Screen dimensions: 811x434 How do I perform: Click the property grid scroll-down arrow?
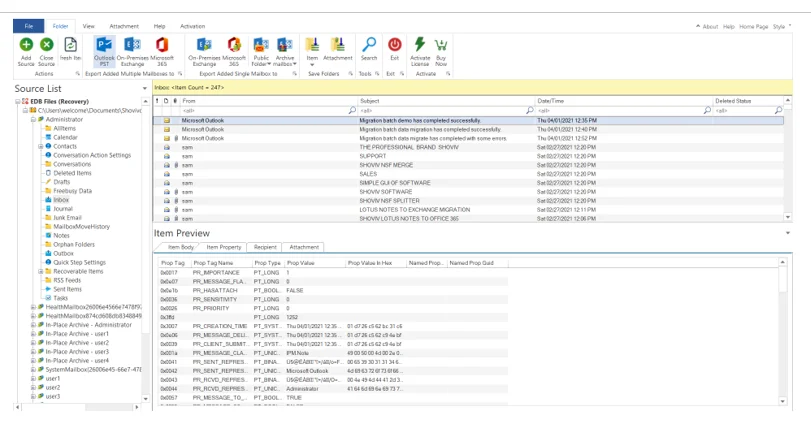(x=783, y=401)
